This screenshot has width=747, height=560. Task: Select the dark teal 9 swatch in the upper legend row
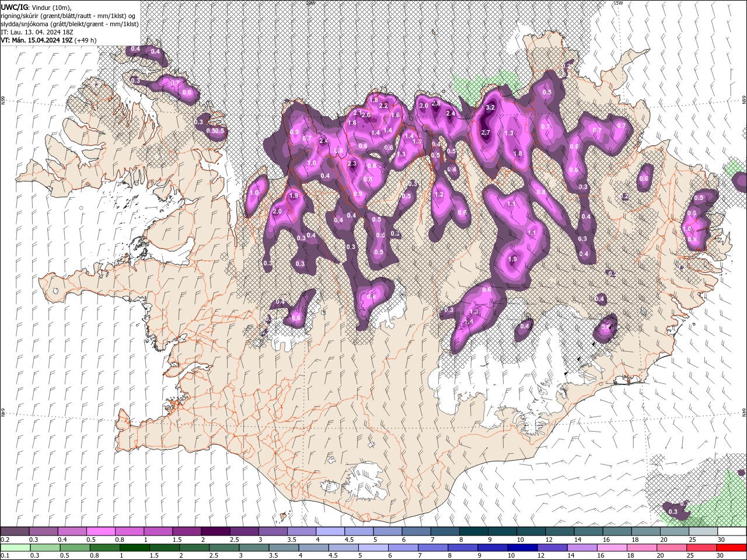(502, 531)
